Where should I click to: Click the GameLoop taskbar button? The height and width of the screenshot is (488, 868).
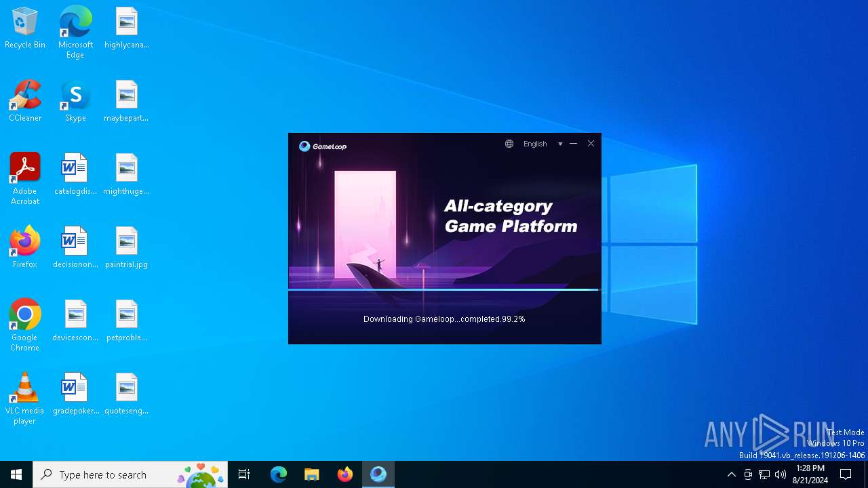pyautogui.click(x=378, y=474)
